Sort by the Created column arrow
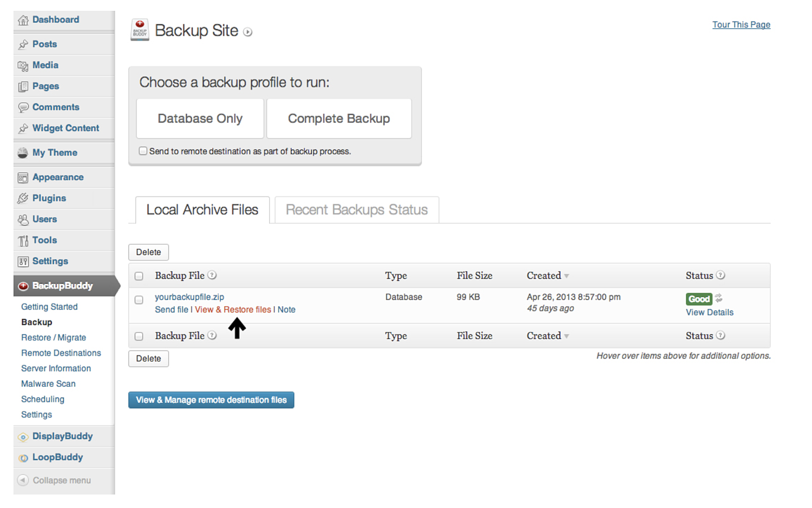812x508 pixels. click(567, 275)
